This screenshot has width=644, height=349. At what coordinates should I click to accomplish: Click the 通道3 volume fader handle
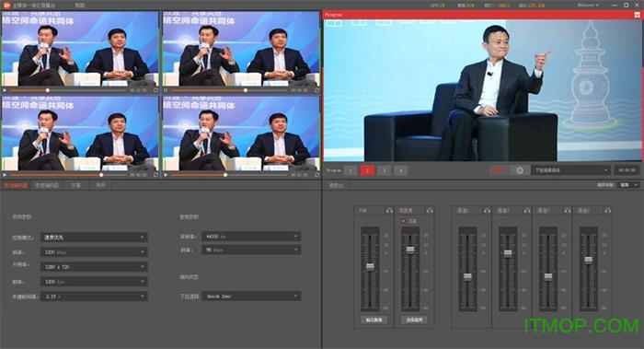coord(548,276)
